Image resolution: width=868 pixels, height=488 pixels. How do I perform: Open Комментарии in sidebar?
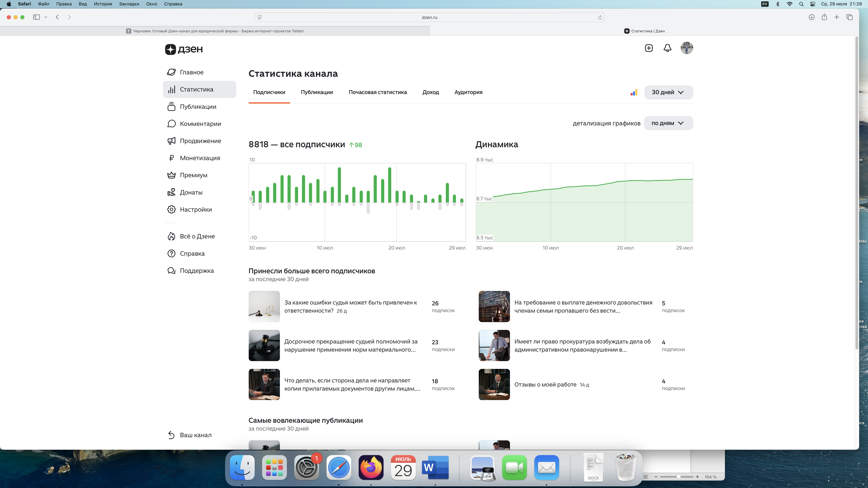coord(200,124)
